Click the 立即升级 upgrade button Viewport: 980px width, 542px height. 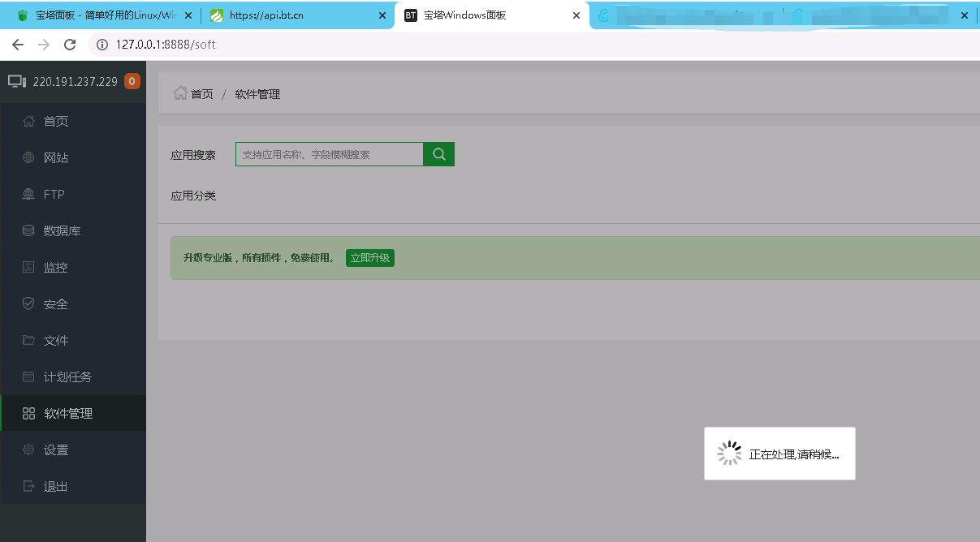tap(370, 258)
